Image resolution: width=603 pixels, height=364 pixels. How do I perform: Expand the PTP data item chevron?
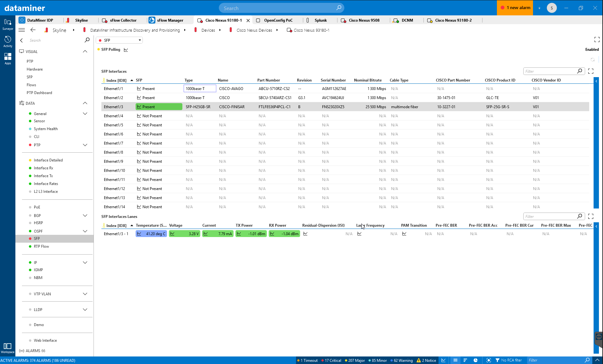click(x=85, y=145)
